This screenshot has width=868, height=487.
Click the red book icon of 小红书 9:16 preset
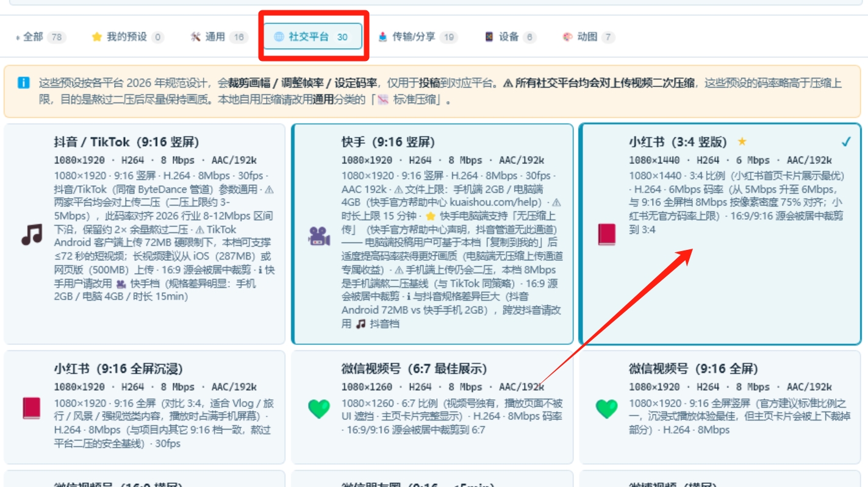pos(31,408)
